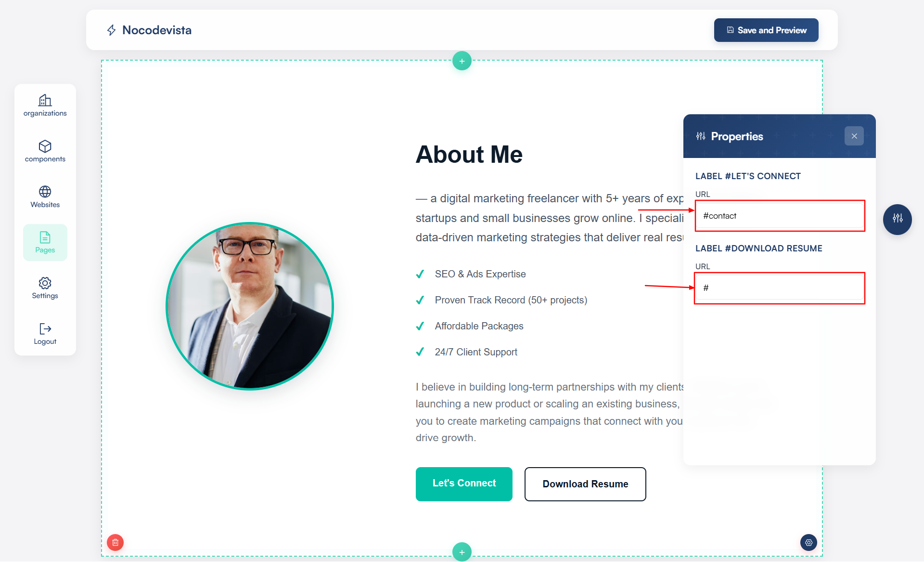Screen dimensions: 924x562
Task: Click the Nocodevista logo
Action: click(x=149, y=30)
